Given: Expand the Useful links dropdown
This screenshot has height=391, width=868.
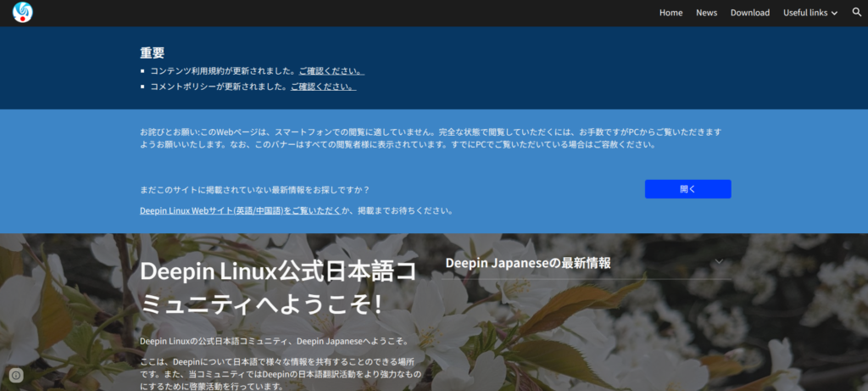Looking at the screenshot, I should [810, 13].
